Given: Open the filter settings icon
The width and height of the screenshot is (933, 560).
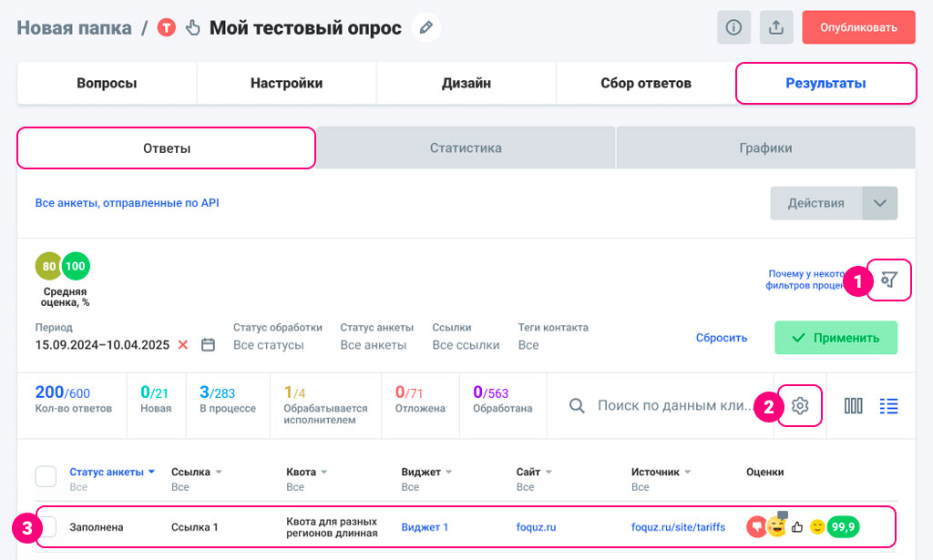Looking at the screenshot, I should coord(889,280).
